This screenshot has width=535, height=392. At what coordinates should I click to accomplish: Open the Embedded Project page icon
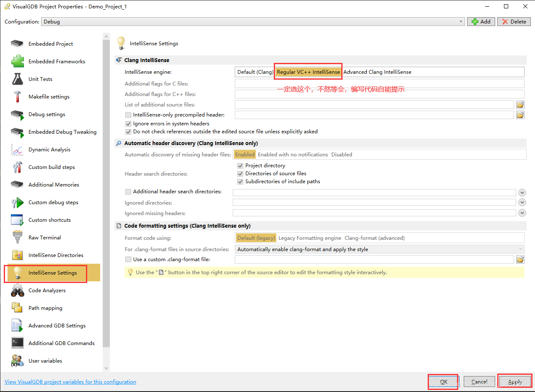(17, 44)
